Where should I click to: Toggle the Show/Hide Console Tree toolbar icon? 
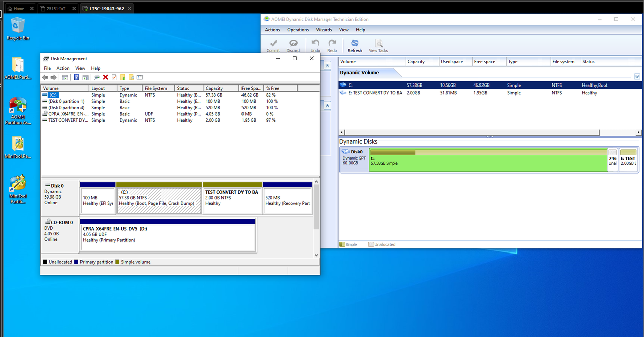point(65,77)
